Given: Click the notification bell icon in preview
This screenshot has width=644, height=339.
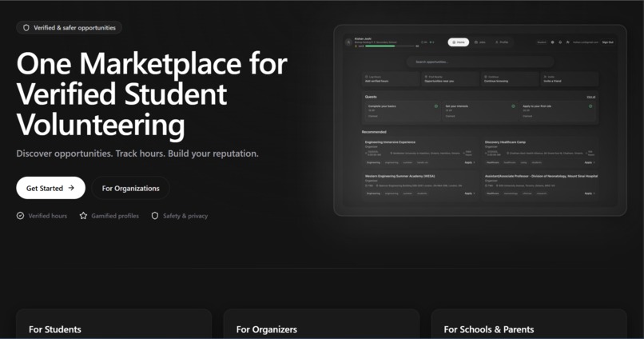Looking at the screenshot, I should click(560, 42).
